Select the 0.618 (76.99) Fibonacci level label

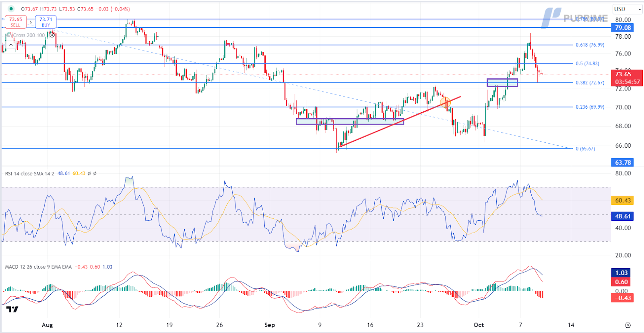(590, 45)
